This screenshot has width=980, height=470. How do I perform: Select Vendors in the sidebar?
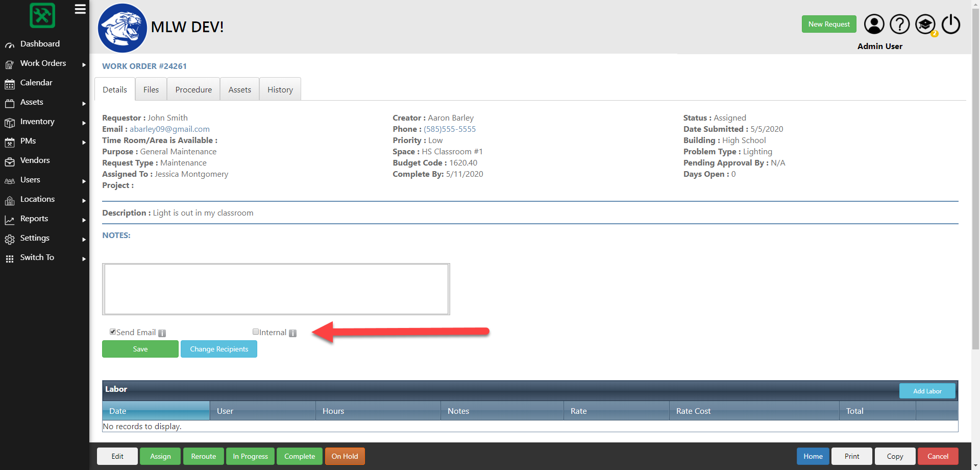click(x=35, y=160)
